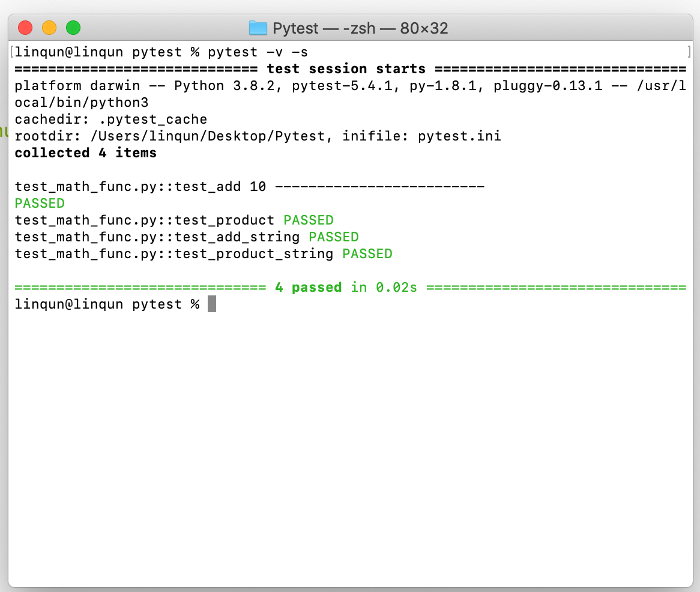Viewport: 700px width, 592px height.
Task: Click the green PASSED label for test_add
Action: click(39, 203)
